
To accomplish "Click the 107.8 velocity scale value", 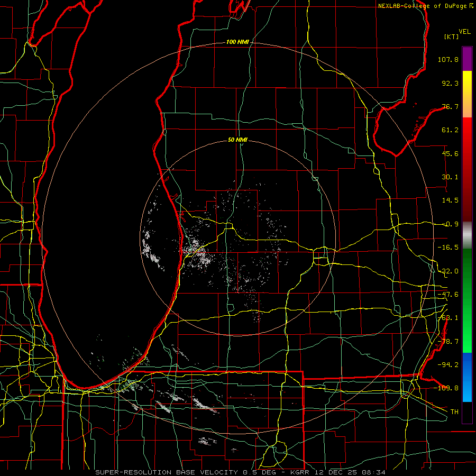I will 448,59.
